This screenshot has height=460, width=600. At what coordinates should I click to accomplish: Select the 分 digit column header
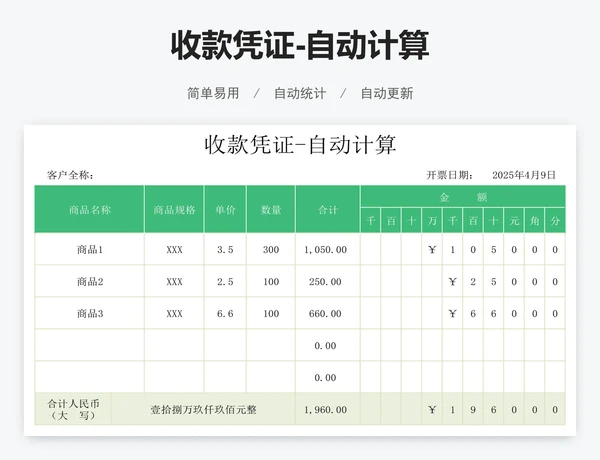pyautogui.click(x=555, y=221)
